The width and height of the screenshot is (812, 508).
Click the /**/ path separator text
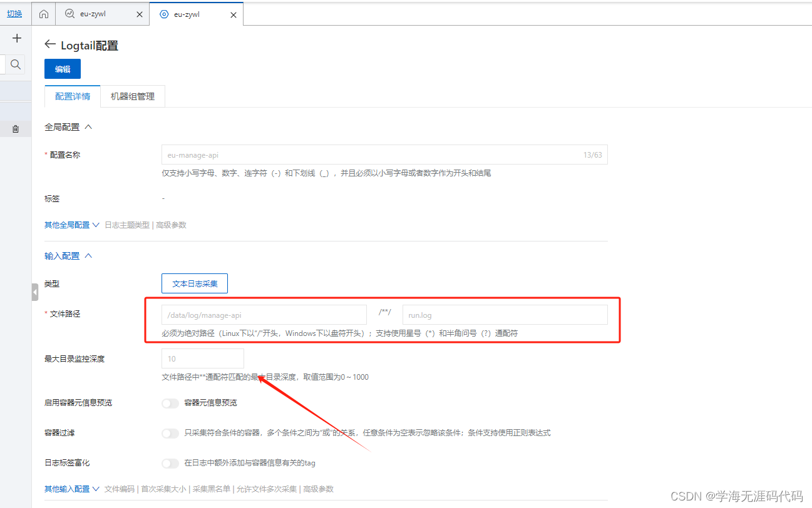(x=384, y=311)
